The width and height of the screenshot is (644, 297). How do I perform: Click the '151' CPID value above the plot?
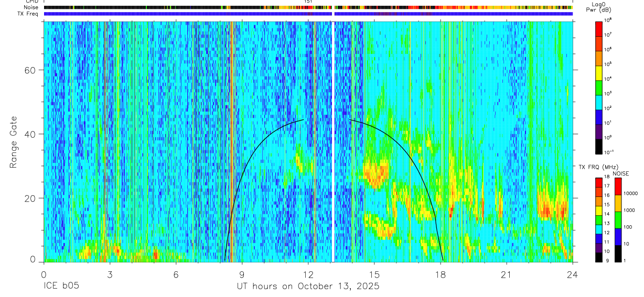308,2
